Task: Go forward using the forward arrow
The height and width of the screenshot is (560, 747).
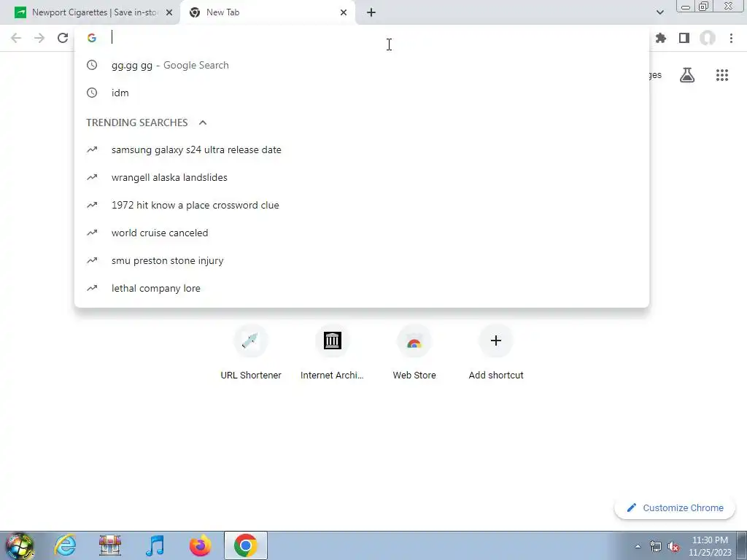Action: pyautogui.click(x=39, y=38)
